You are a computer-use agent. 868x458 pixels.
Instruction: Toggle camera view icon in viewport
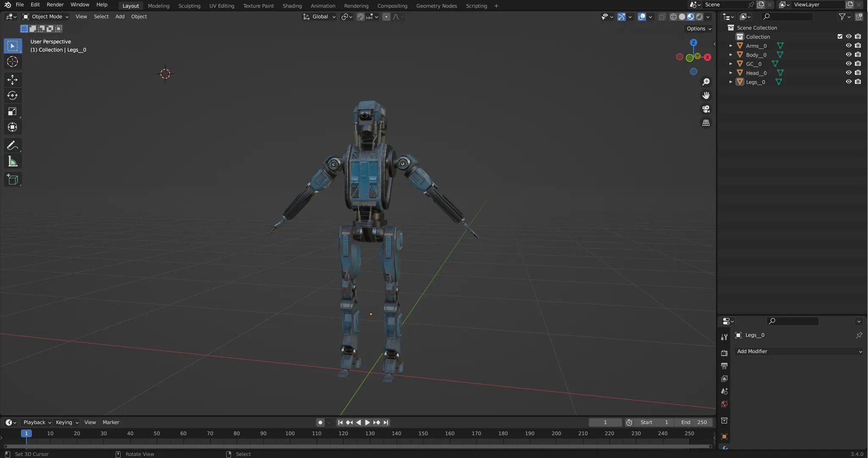click(x=706, y=109)
